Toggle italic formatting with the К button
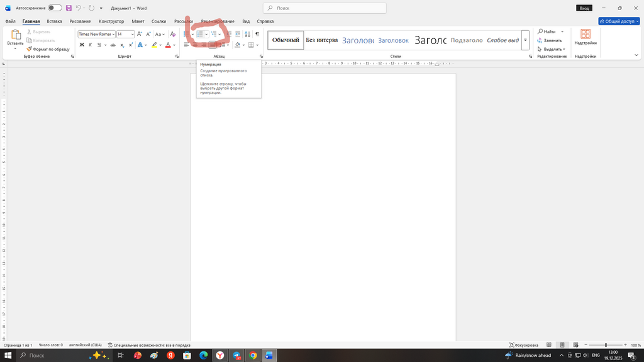The height and width of the screenshot is (362, 644). click(x=91, y=45)
